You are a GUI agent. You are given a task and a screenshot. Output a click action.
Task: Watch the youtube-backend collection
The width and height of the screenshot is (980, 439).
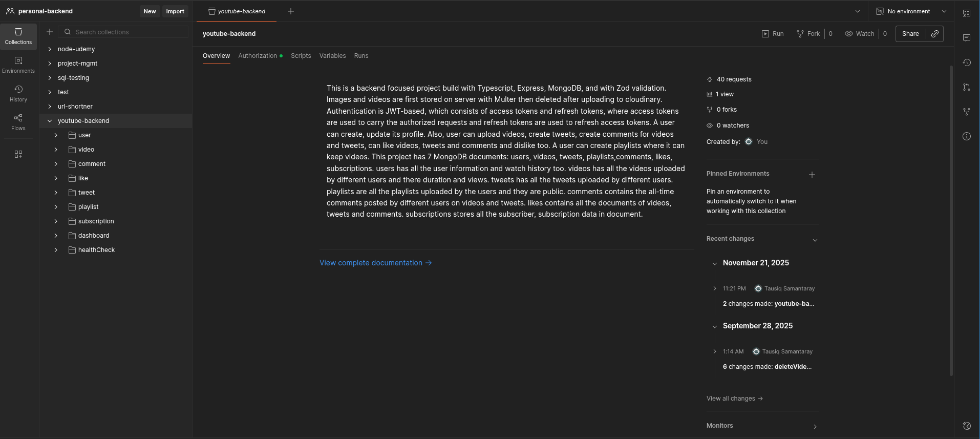[860, 34]
